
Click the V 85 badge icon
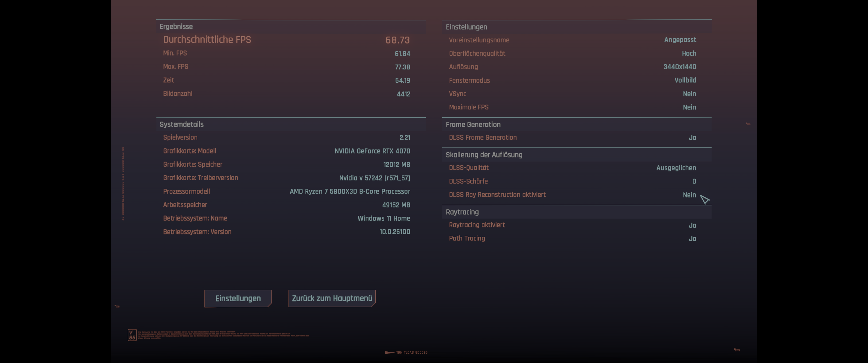132,335
